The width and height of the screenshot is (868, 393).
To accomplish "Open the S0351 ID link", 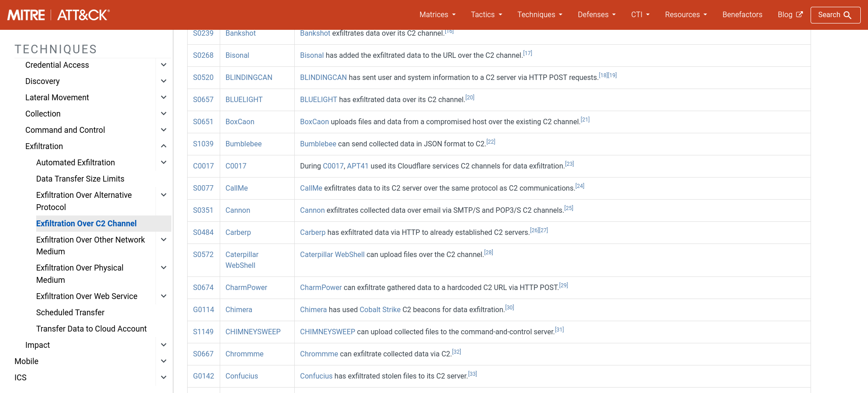I will coord(203,211).
